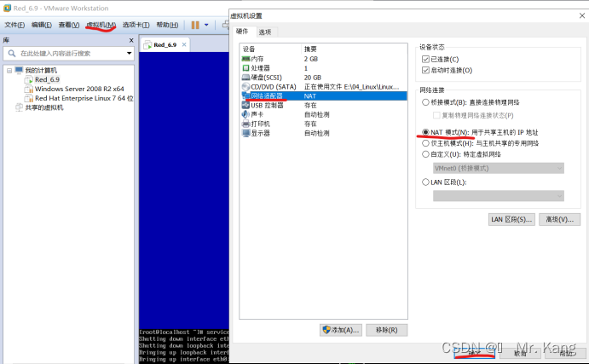Select LAN segment (LAN 区段) radio button
This screenshot has width=589, height=364.
[425, 182]
